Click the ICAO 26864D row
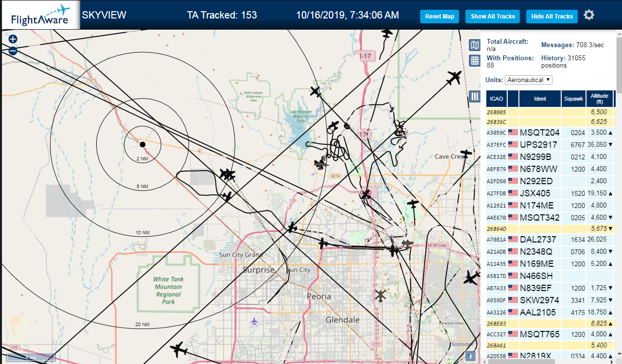This screenshot has height=364, width=622. (x=550, y=229)
